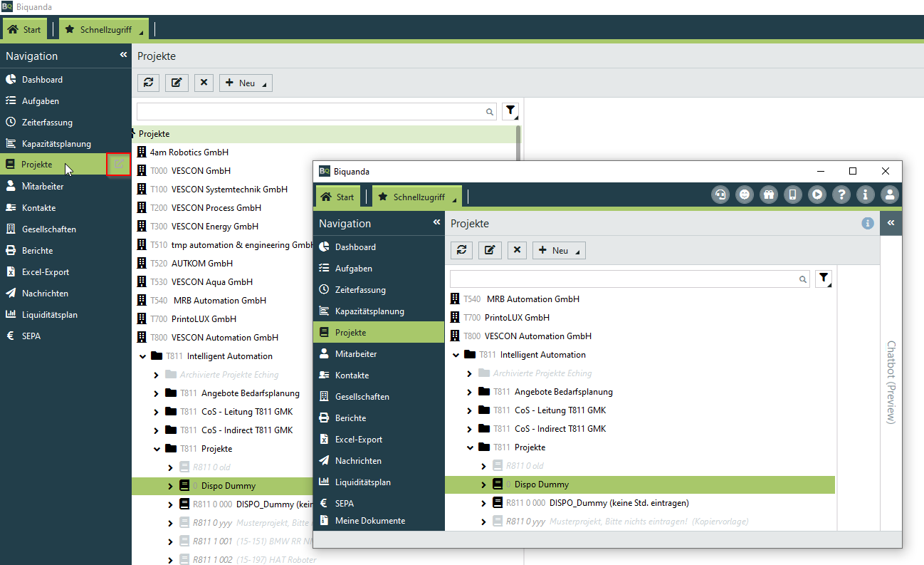Open Gesellschaften in back window navigation
Image resolution: width=924 pixels, height=565 pixels.
tap(65, 229)
